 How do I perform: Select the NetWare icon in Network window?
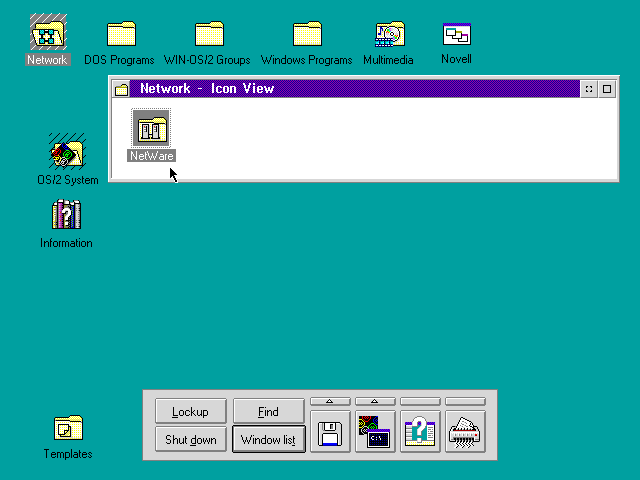point(151,128)
